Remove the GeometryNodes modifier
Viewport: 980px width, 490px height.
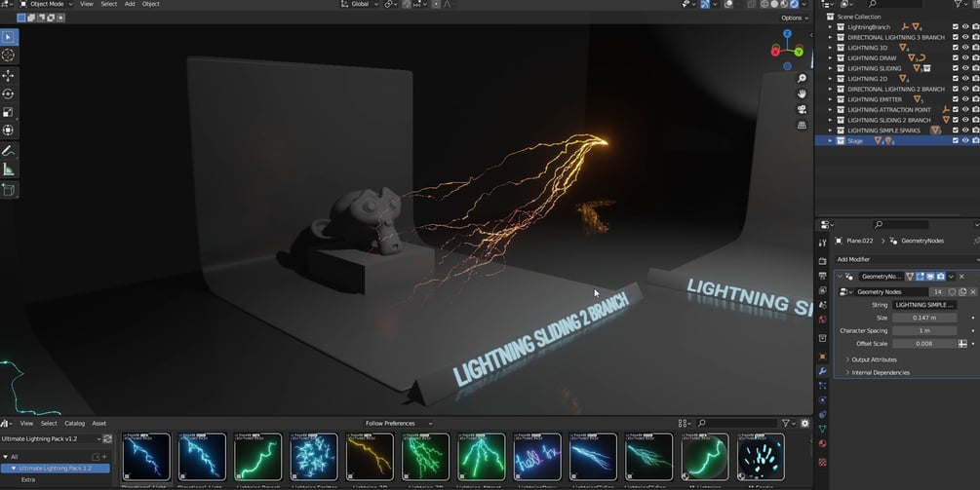961,277
